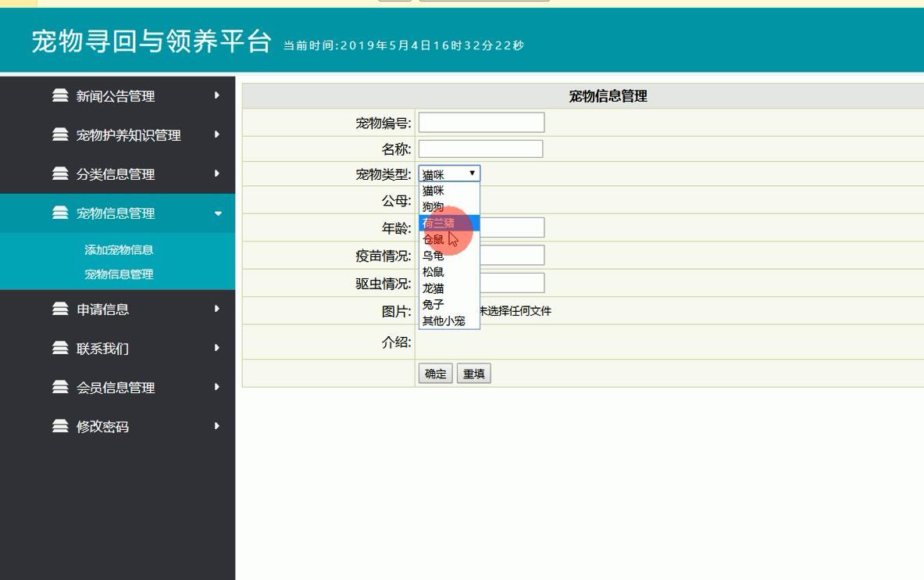Click the stack icon beside 新闻公告管理

point(60,95)
